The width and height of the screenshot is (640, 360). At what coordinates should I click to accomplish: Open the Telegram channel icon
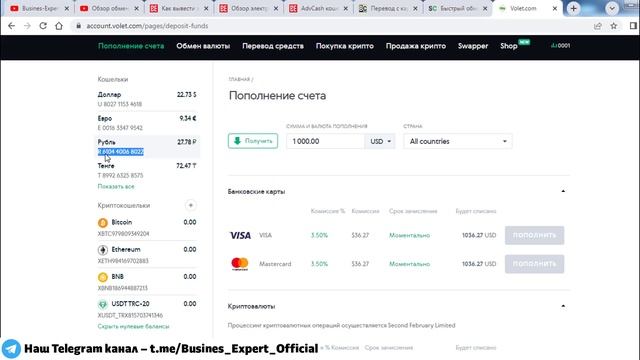pyautogui.click(x=11, y=349)
